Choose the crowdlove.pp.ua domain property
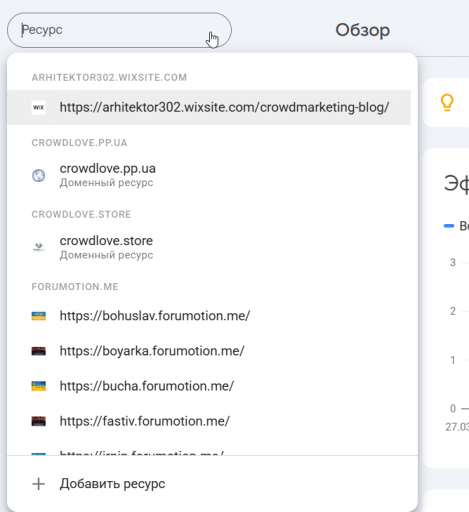 pos(209,175)
